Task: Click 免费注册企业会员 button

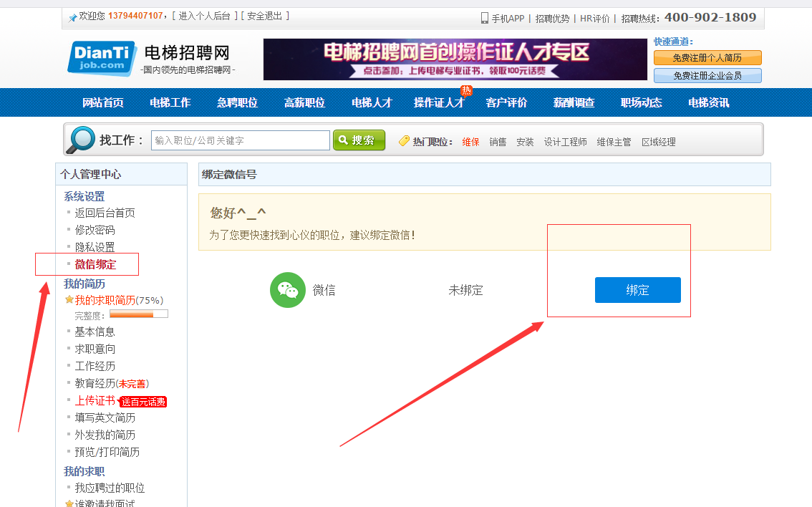Action: pos(707,76)
